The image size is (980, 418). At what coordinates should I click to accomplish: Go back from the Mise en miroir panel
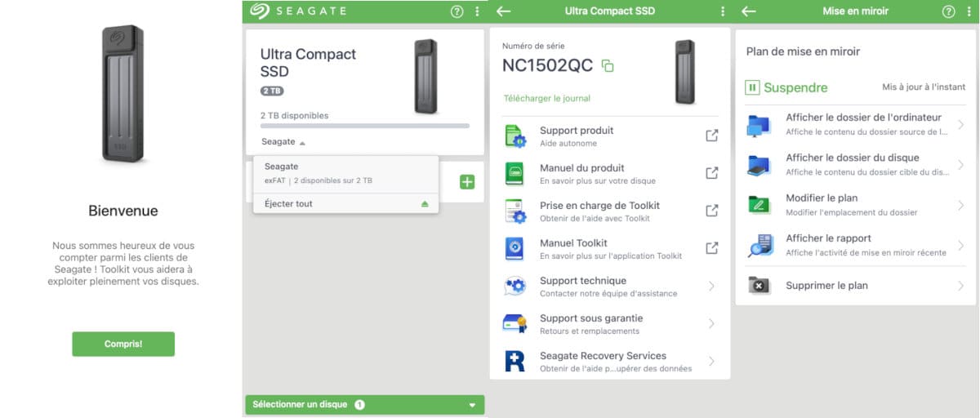(748, 11)
